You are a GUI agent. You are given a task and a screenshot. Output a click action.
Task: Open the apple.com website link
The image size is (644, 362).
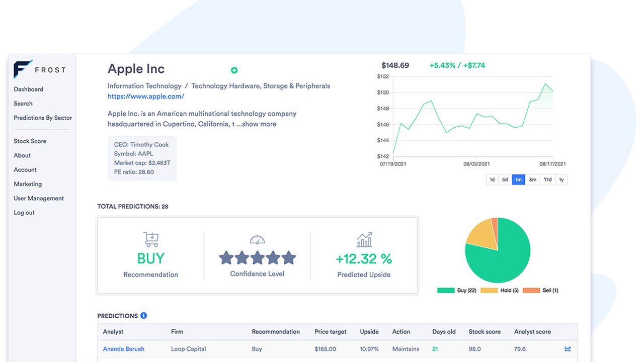[146, 96]
